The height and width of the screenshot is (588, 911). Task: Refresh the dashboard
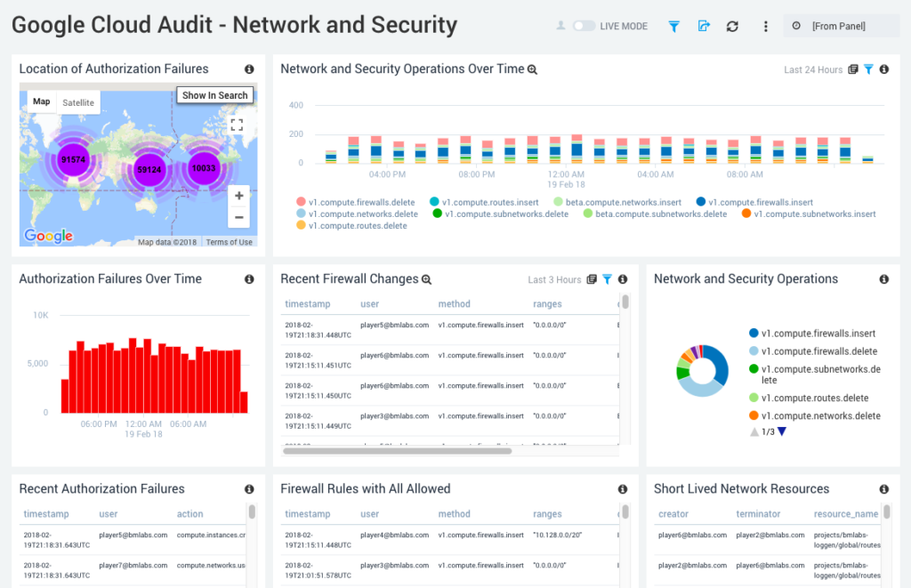click(733, 26)
